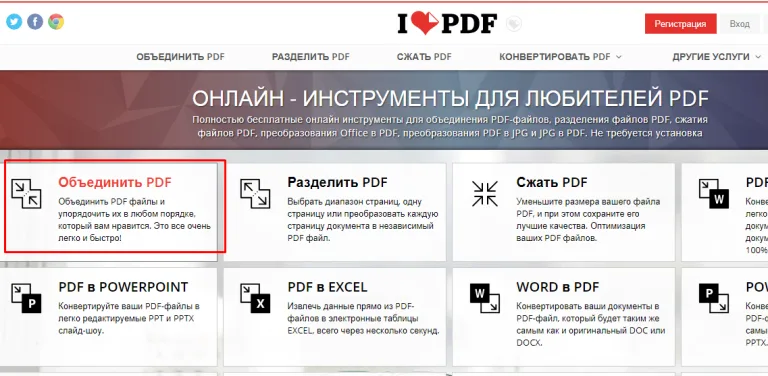Expand the Конвертировать PDF dropdown menu
The width and height of the screenshot is (768, 376).
(x=560, y=57)
